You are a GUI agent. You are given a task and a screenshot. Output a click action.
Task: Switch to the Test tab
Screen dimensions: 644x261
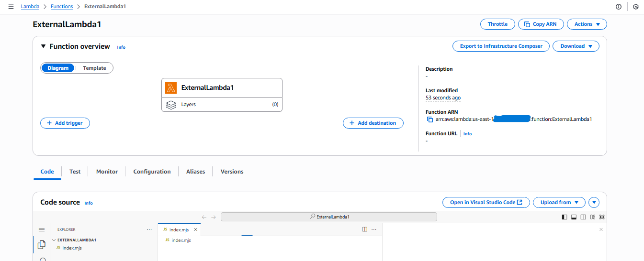click(x=75, y=172)
